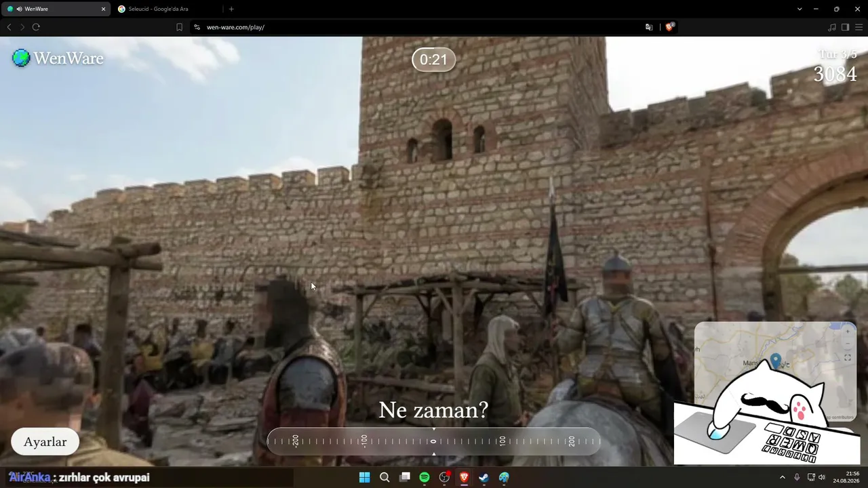Bookmark this page

179,27
